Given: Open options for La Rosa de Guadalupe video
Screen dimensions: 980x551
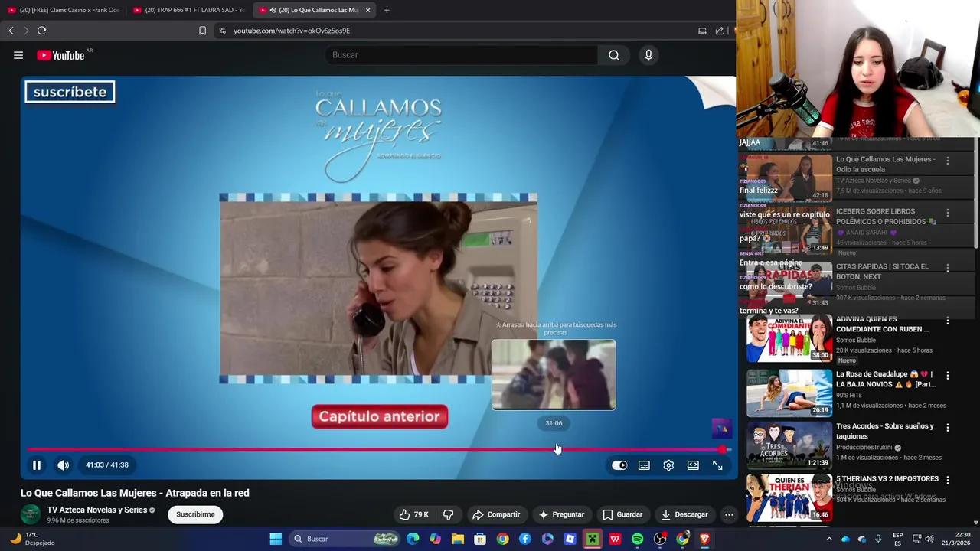Looking at the screenshot, I should tap(948, 376).
